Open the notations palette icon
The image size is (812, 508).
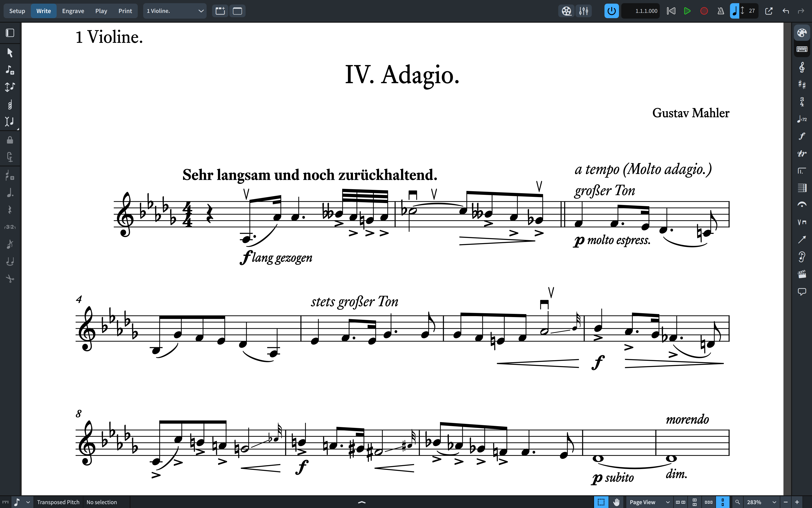pyautogui.click(x=802, y=33)
